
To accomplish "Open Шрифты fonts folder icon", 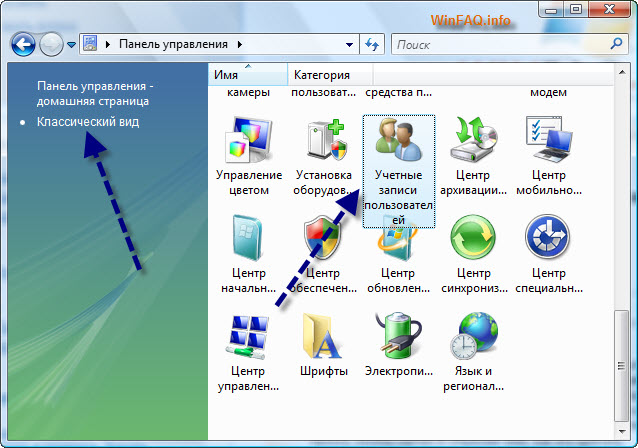I will click(x=323, y=336).
